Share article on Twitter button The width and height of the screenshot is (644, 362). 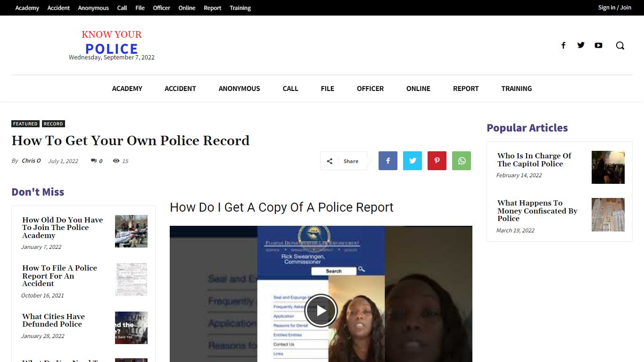pos(413,161)
